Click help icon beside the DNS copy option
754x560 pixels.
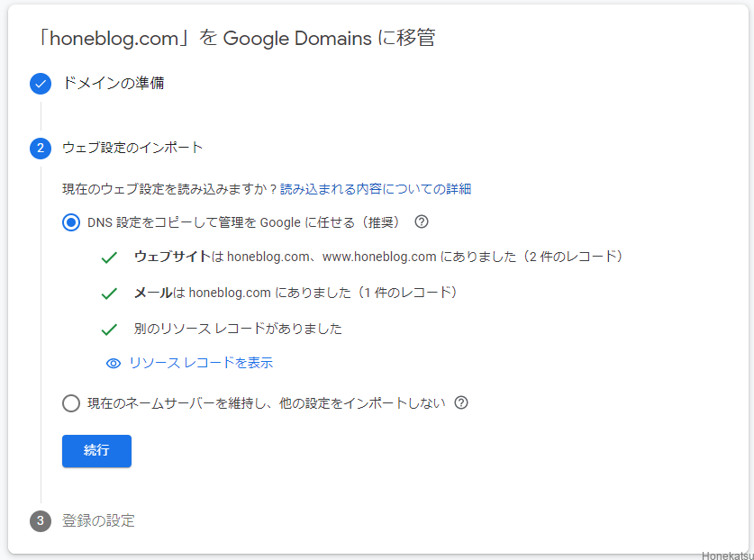tap(421, 221)
